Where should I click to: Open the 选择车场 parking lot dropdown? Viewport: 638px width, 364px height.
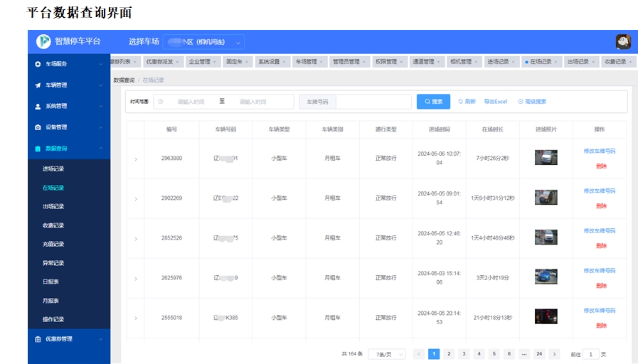pyautogui.click(x=203, y=42)
